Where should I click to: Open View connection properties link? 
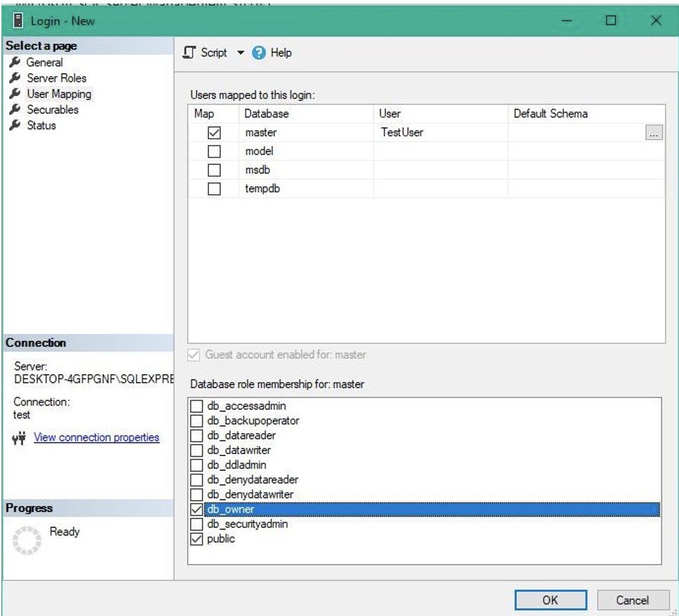pyautogui.click(x=96, y=438)
